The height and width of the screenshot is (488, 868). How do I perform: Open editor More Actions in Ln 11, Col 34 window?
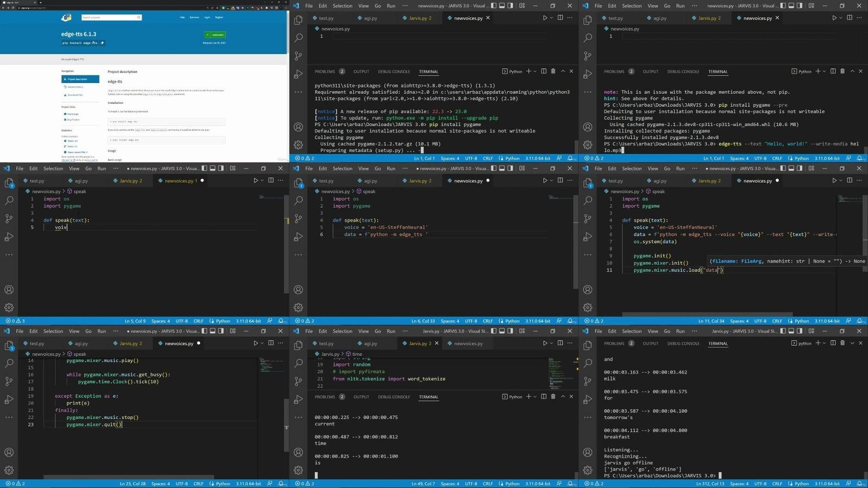click(859, 181)
